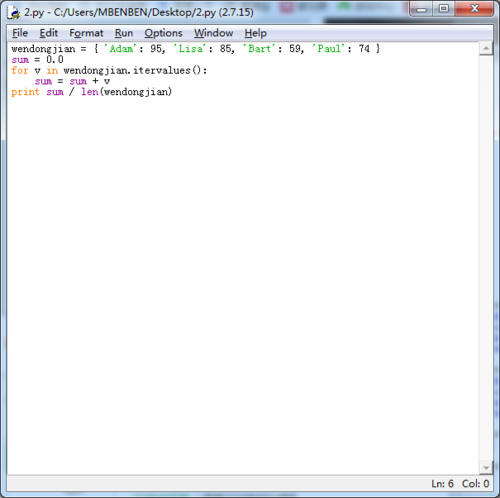The height and width of the screenshot is (498, 500).
Task: Click the scrollbar up arrow
Action: 486,49
